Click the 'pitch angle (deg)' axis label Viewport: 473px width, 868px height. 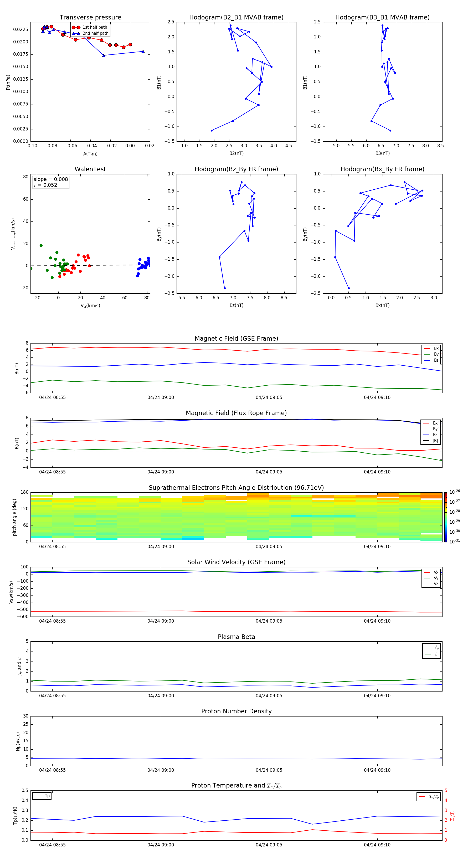coord(14,517)
